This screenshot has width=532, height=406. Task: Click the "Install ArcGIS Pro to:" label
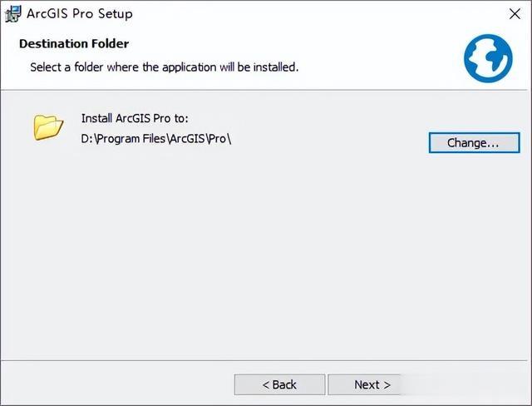pos(135,118)
